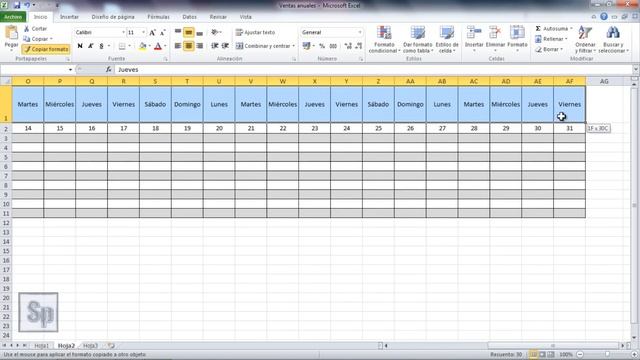Click the Cortar scissors command

click(36, 29)
